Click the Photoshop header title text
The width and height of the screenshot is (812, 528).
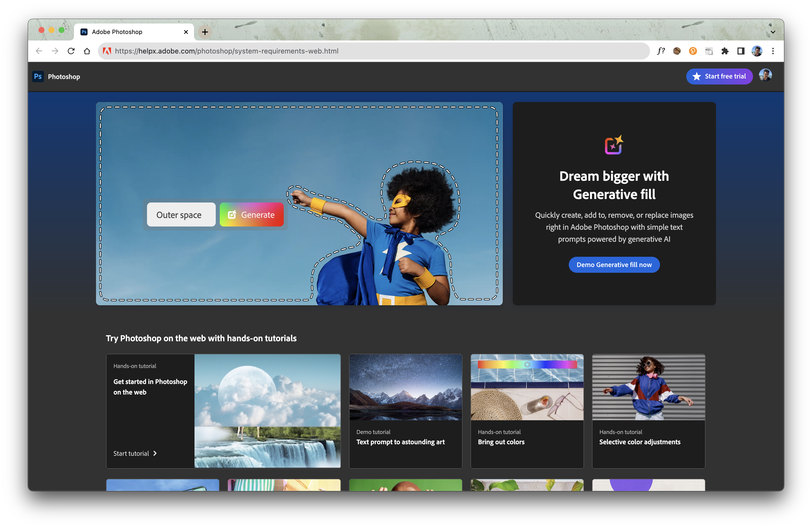pyautogui.click(x=64, y=77)
